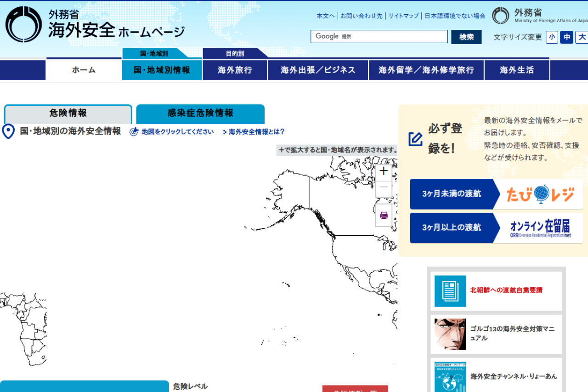Open 海外安全チャンネル・りょーあん link text
Screen dimensions: 588x392
point(514,376)
